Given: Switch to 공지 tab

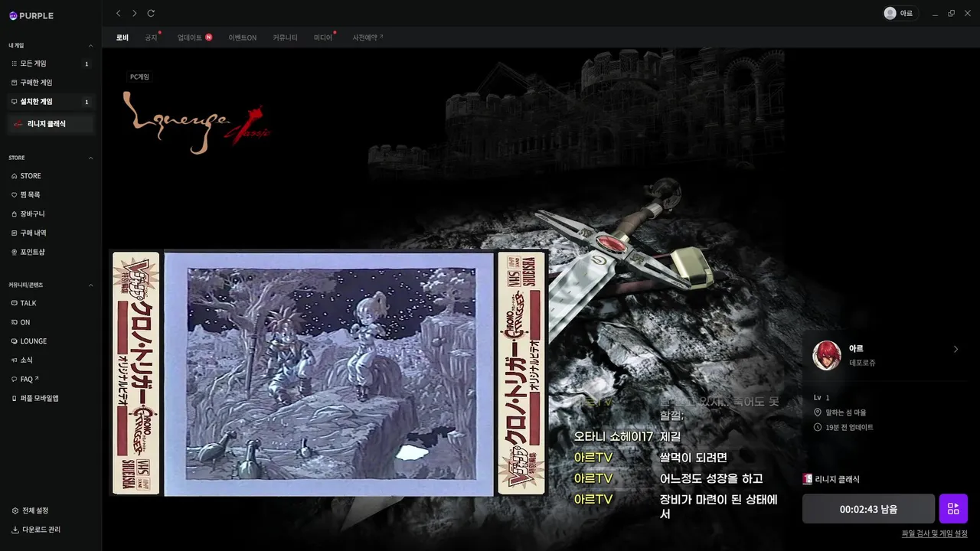Looking at the screenshot, I should point(152,37).
